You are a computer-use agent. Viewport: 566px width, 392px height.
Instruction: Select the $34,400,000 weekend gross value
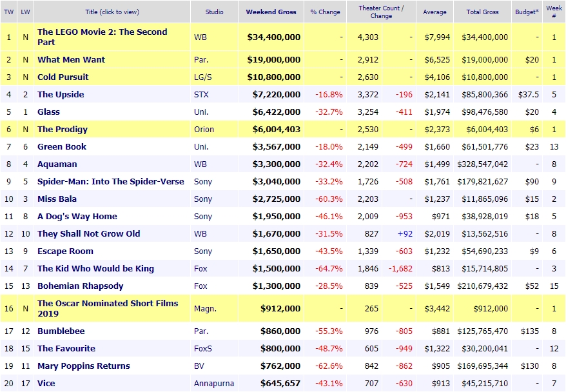273,37
